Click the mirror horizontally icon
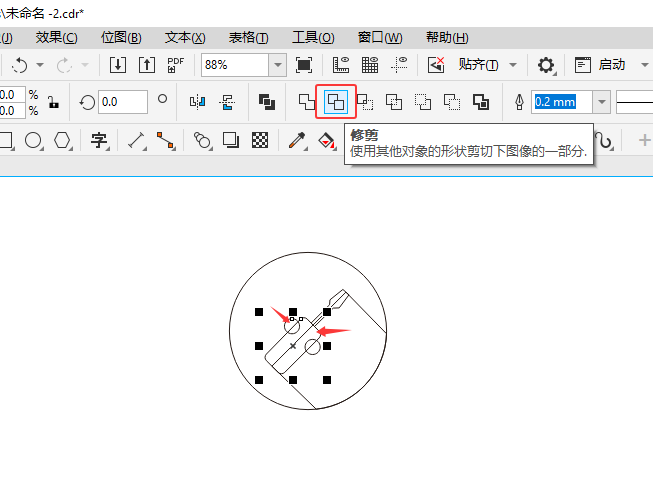The image size is (653, 487). point(197,102)
